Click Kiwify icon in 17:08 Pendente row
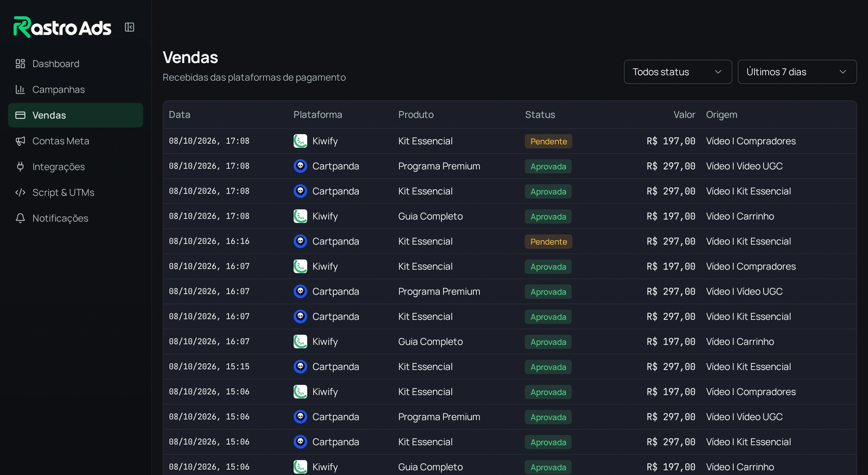868x475 pixels. [x=300, y=141]
